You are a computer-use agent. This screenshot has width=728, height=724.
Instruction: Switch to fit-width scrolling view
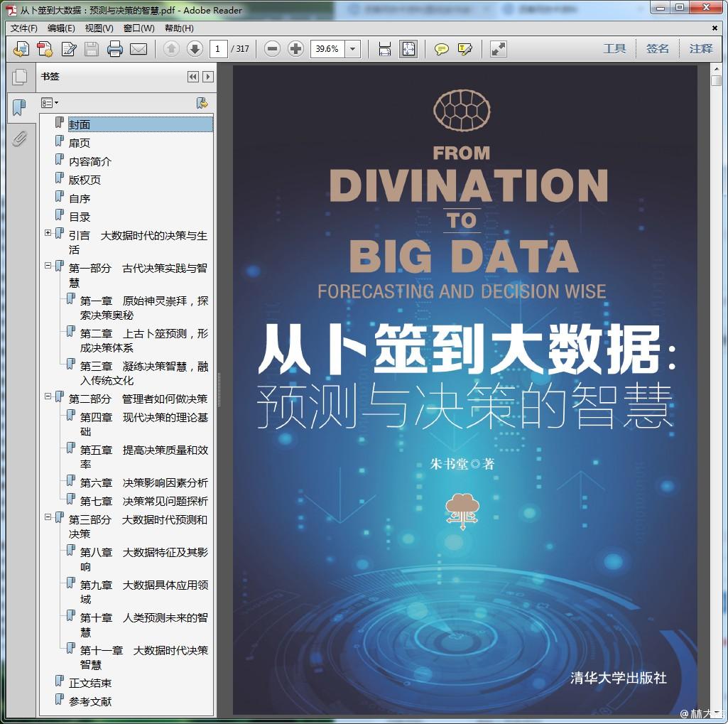click(x=385, y=49)
